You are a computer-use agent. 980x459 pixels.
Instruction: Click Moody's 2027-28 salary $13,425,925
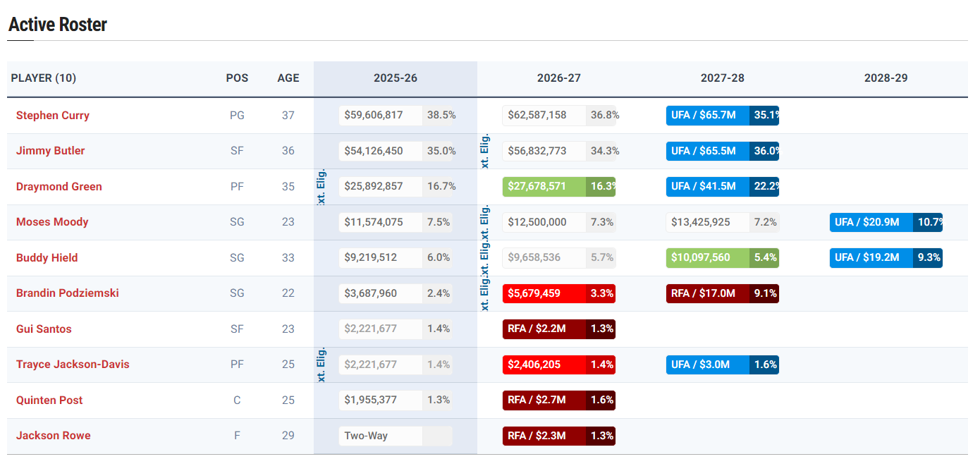point(708,222)
